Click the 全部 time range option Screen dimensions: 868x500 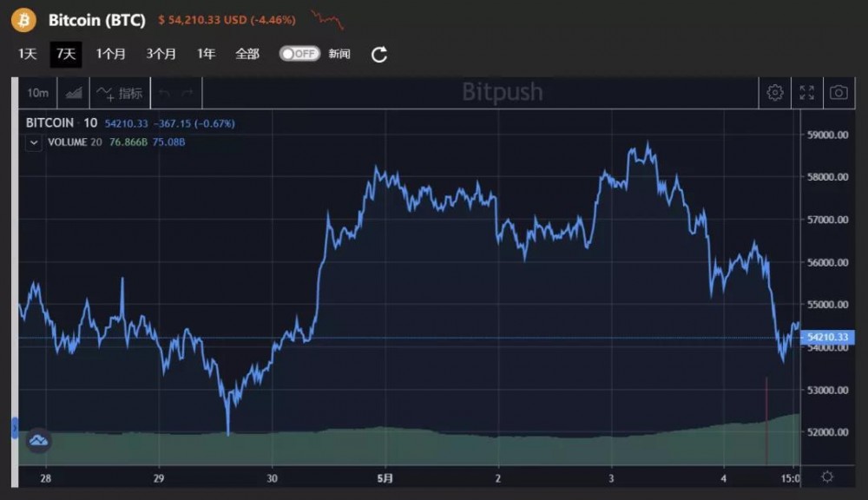click(x=247, y=53)
